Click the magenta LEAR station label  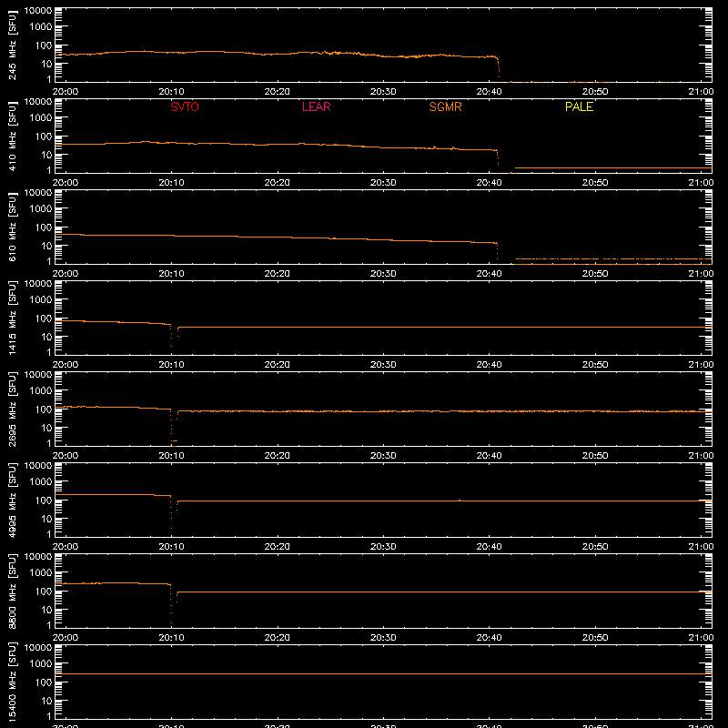pyautogui.click(x=316, y=106)
